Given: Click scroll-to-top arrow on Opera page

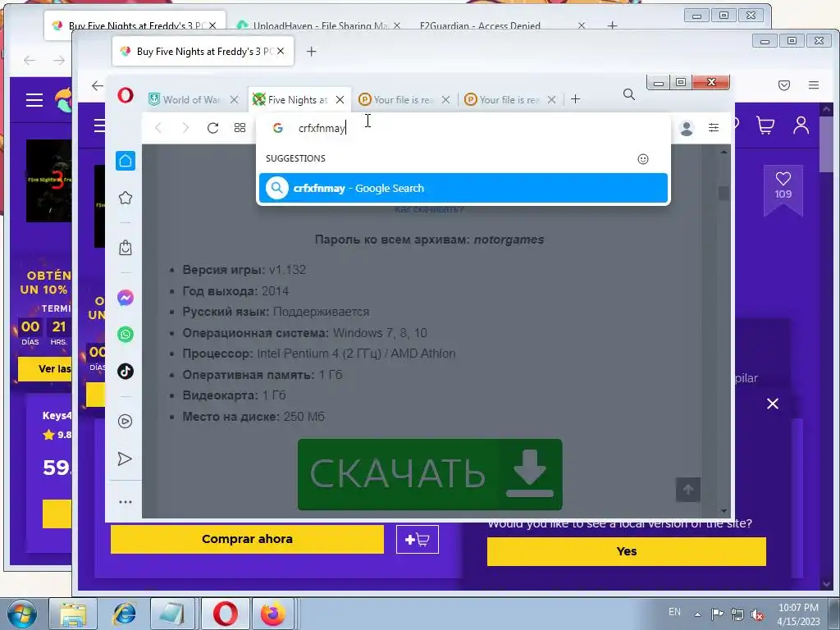Looking at the screenshot, I should (688, 490).
